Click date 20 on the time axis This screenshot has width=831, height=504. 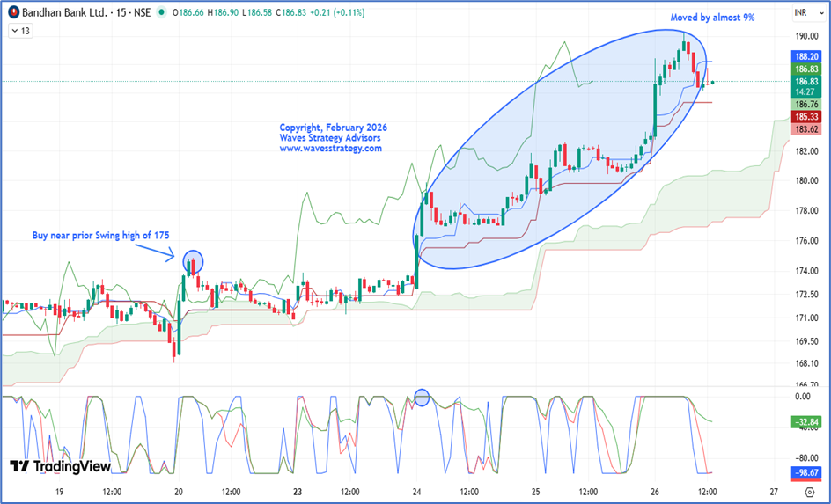[x=179, y=491]
